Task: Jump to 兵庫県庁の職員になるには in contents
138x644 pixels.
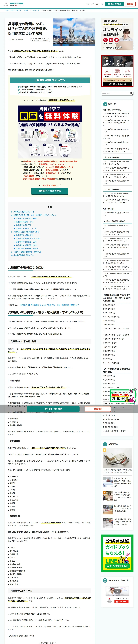Action: [24, 212]
